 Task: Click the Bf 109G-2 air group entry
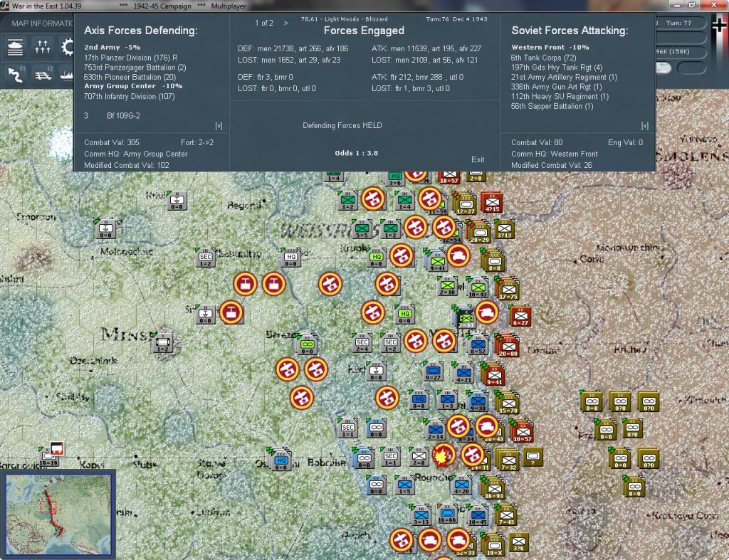[x=123, y=116]
